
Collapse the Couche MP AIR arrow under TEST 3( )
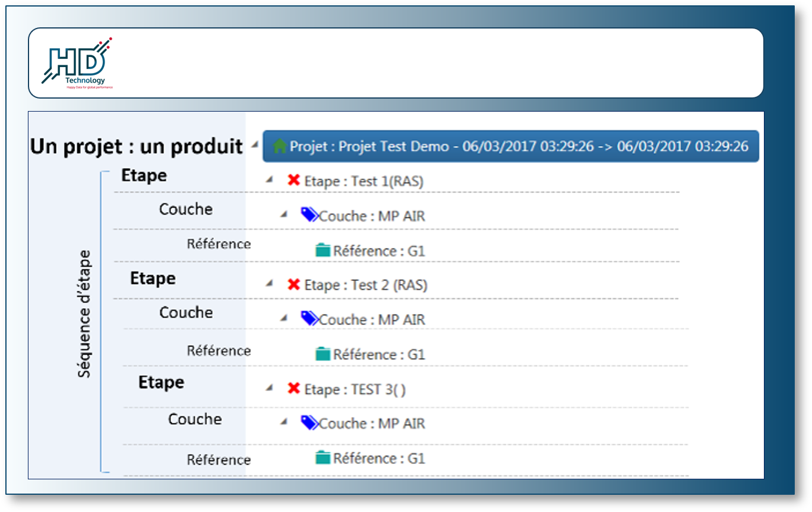click(284, 422)
